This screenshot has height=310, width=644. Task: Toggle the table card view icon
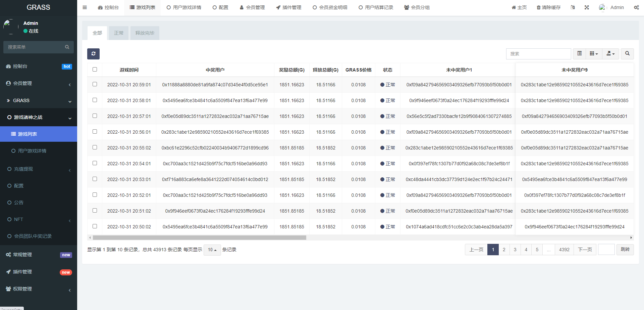click(x=579, y=54)
